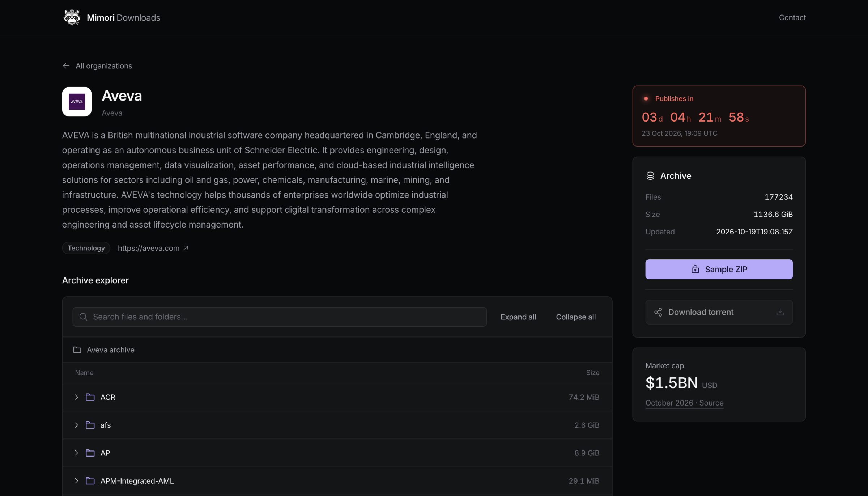Viewport: 868px width, 496px height.
Task: Select the Technology tag
Action: pyautogui.click(x=86, y=248)
